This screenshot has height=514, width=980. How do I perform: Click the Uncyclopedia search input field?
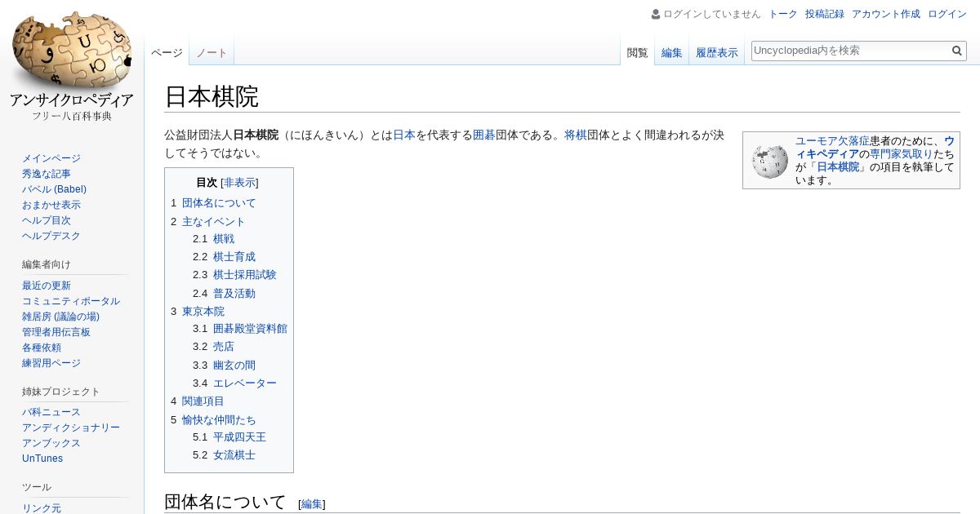point(849,51)
